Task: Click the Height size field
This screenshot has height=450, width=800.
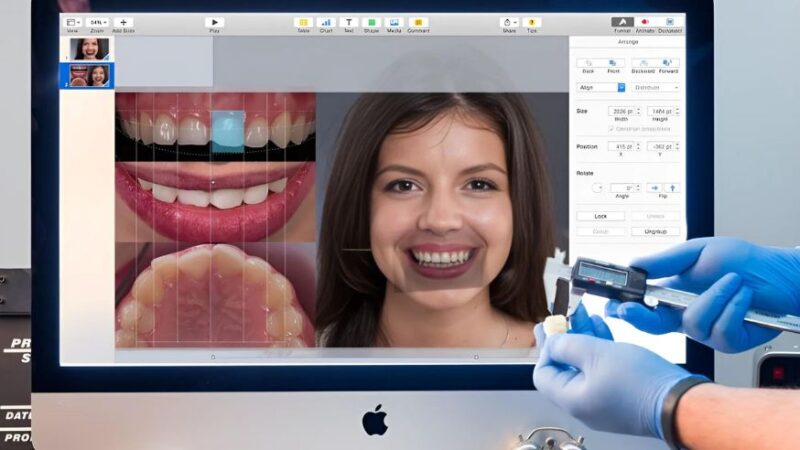Action: [x=660, y=111]
